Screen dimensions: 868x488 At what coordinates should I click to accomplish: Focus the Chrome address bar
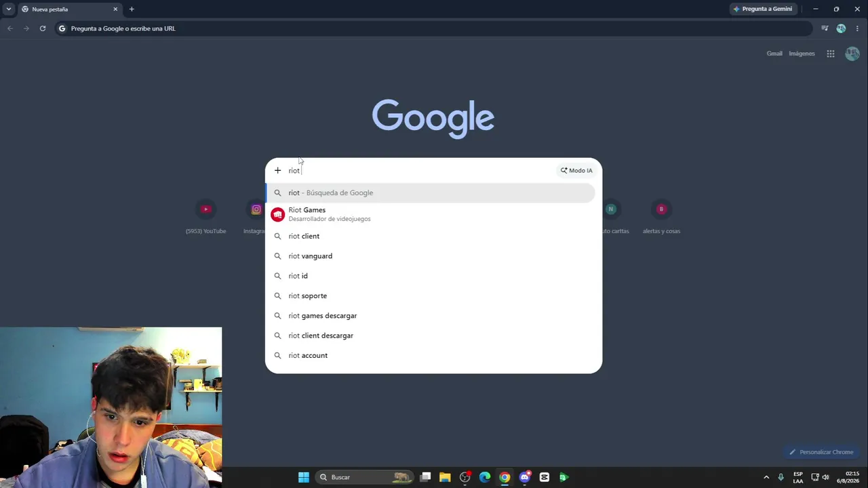[x=434, y=28]
